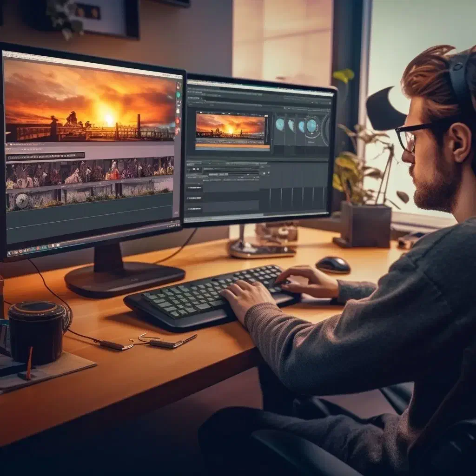Click the green circle icon in right sidebar
This screenshot has height=476, width=476.
[x=178, y=94]
